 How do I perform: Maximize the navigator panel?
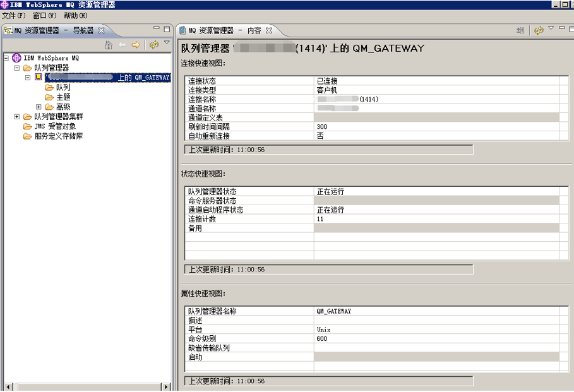click(167, 29)
